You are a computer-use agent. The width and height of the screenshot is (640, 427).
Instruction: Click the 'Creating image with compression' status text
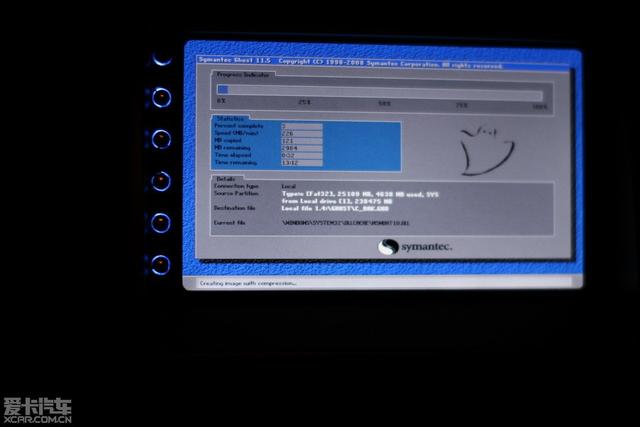click(248, 283)
